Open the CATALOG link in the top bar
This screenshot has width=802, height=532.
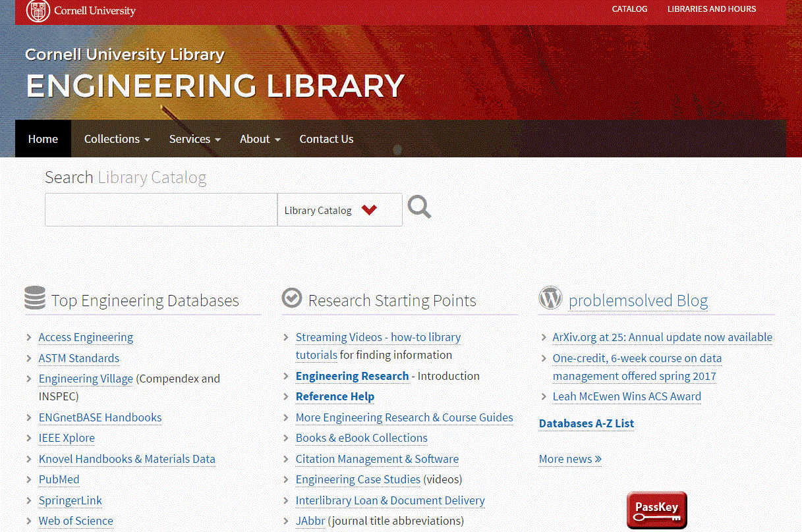point(629,9)
